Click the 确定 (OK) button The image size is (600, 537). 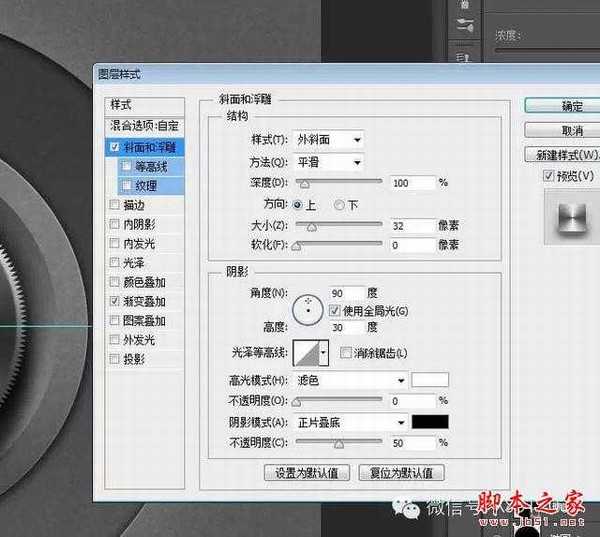click(x=570, y=105)
